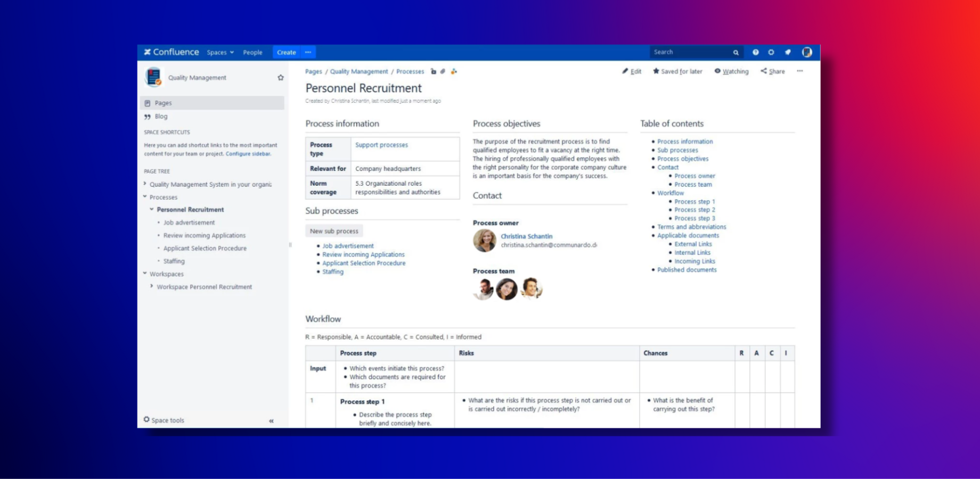Toggle Saved for later star
Screen dimensions: 980x479
coord(656,71)
